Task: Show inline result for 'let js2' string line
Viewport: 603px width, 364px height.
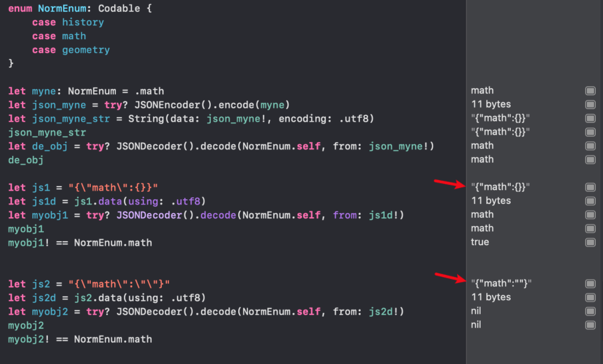Action: pyautogui.click(x=590, y=283)
